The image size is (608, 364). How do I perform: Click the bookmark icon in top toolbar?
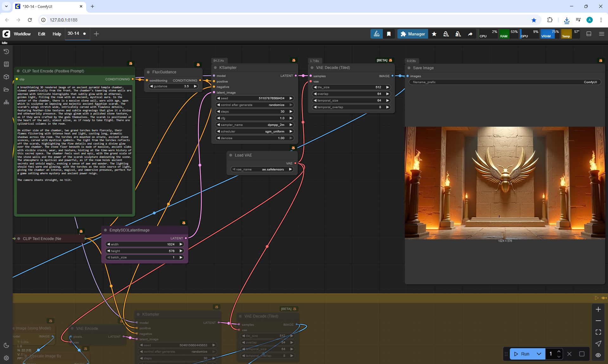(x=389, y=34)
